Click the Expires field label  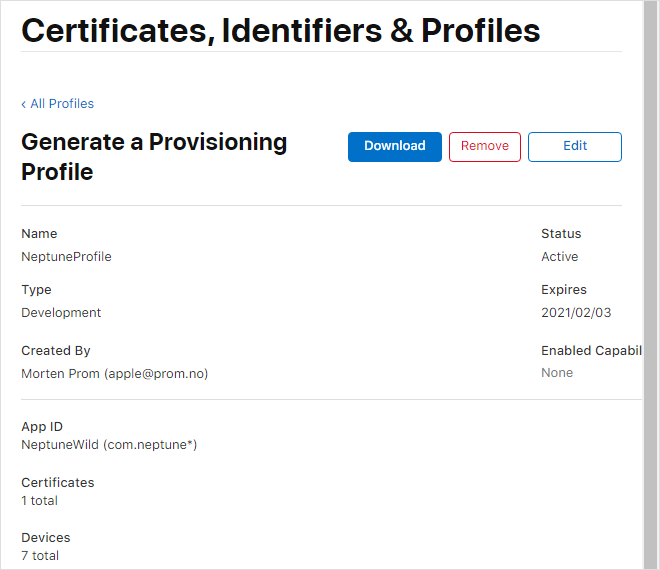point(563,290)
